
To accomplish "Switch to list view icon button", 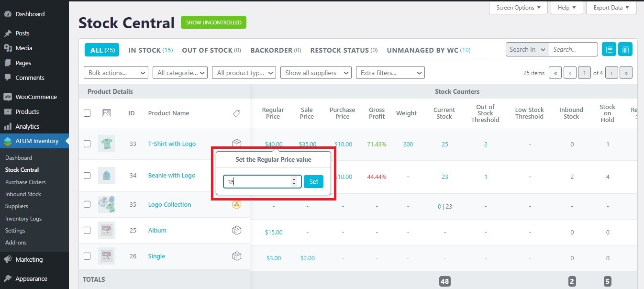I will (x=609, y=49).
